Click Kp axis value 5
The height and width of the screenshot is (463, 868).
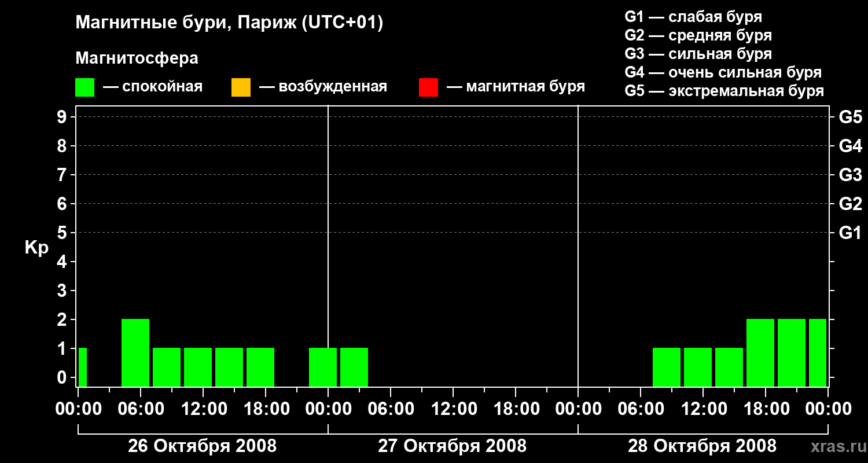point(63,233)
